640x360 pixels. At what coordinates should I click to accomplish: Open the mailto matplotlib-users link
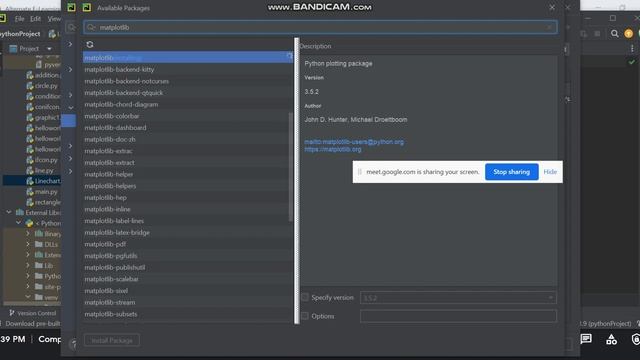(x=354, y=142)
